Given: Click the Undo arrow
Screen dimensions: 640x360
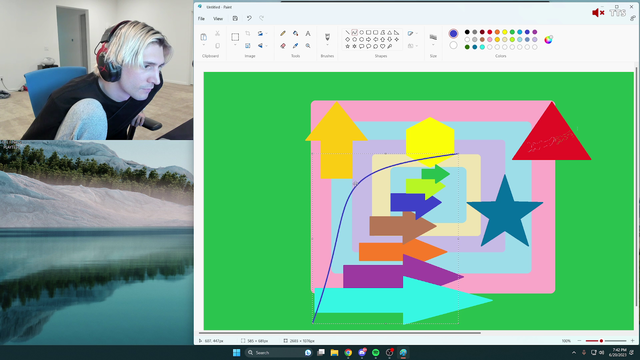Looking at the screenshot, I should pos(249,18).
